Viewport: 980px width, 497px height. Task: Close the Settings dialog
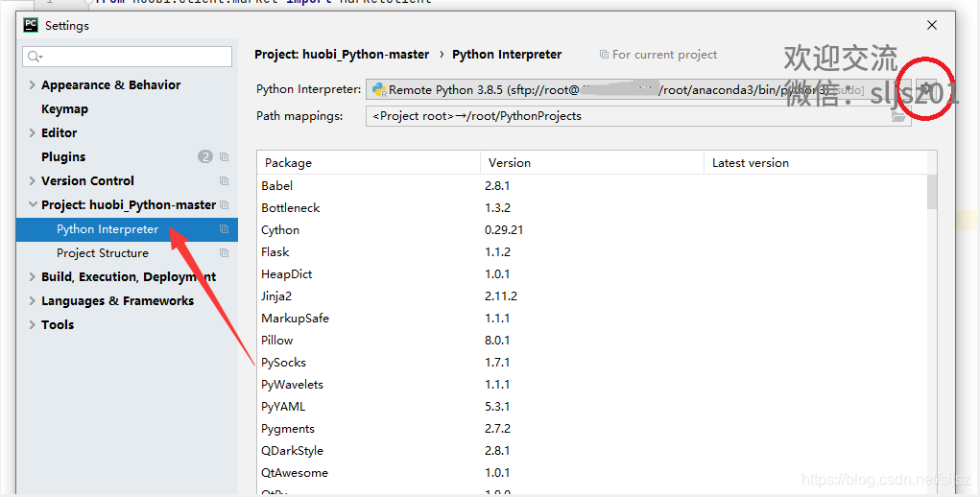coord(932,25)
